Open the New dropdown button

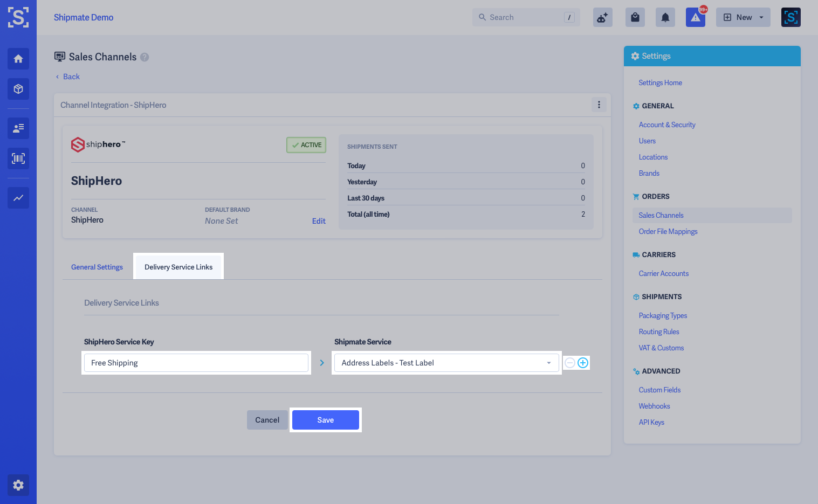743,17
